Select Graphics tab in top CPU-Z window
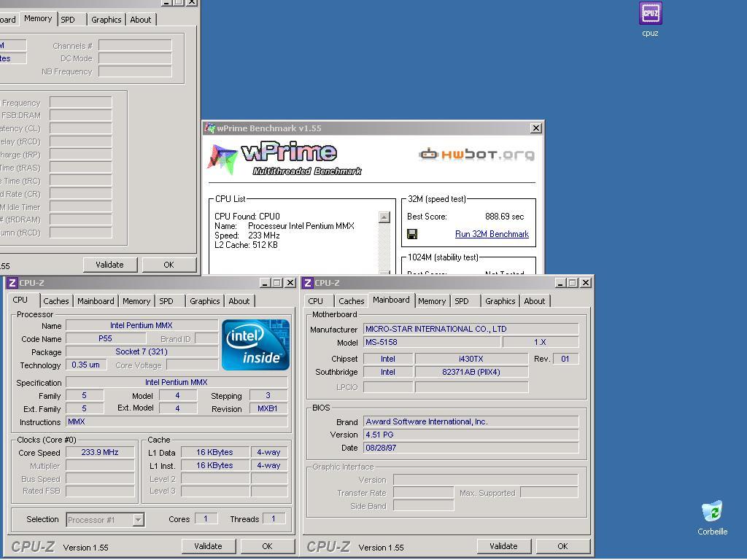Image resolution: width=747 pixels, height=560 pixels. (107, 20)
